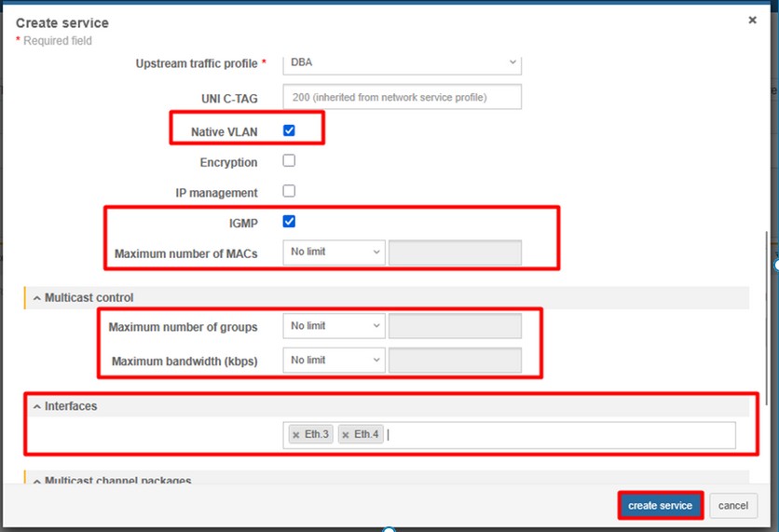
Task: Open the Maximum number of MACs dropdown
Action: [x=334, y=252]
